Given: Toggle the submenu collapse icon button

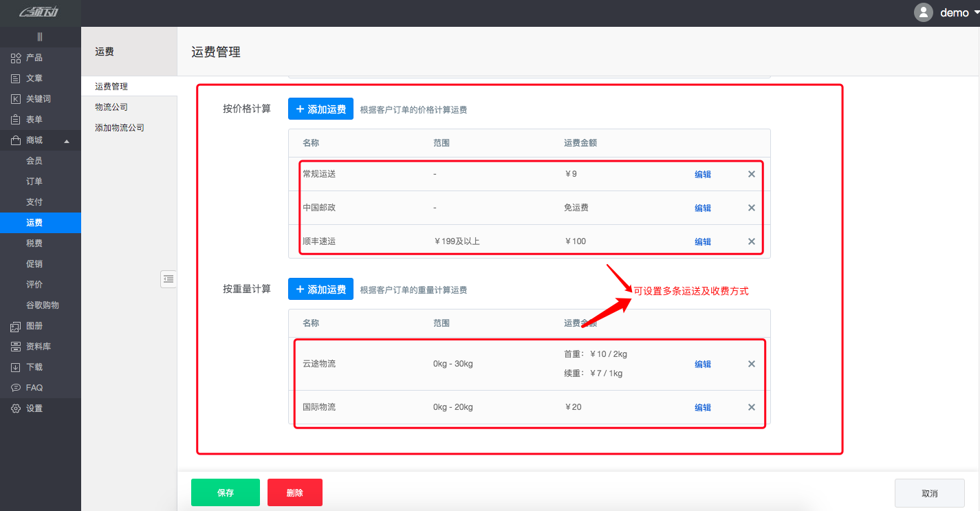Looking at the screenshot, I should [168, 279].
